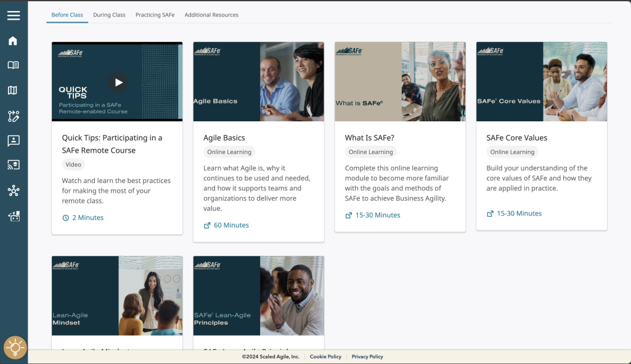Image resolution: width=631 pixels, height=364 pixels.
Task: Click the tools/path sidebar icon
Action: pos(14,116)
